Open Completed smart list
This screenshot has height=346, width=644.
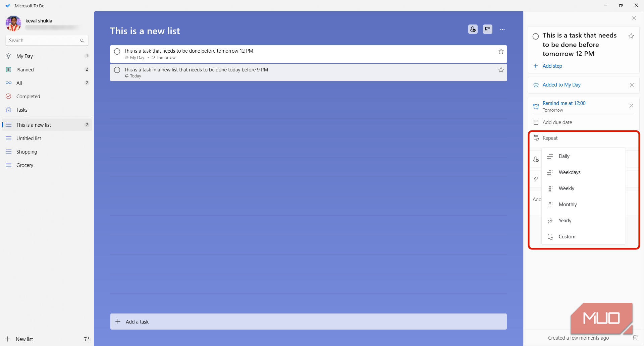(47, 97)
